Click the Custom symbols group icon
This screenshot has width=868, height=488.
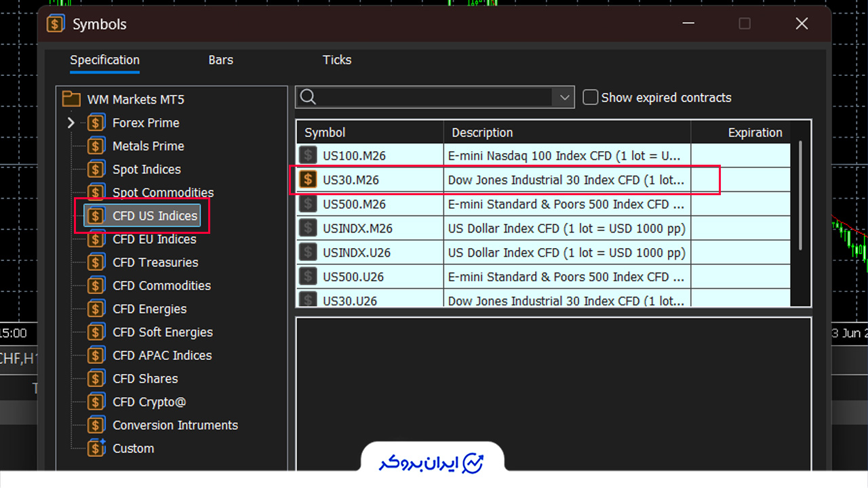pyautogui.click(x=96, y=448)
